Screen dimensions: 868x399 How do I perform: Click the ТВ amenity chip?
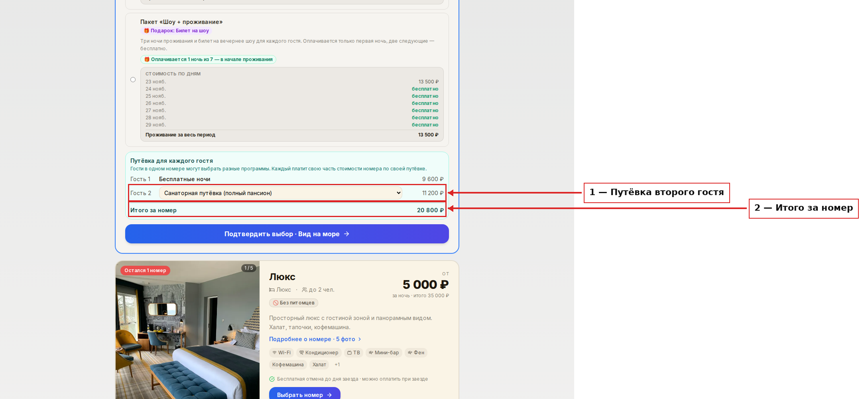click(353, 353)
